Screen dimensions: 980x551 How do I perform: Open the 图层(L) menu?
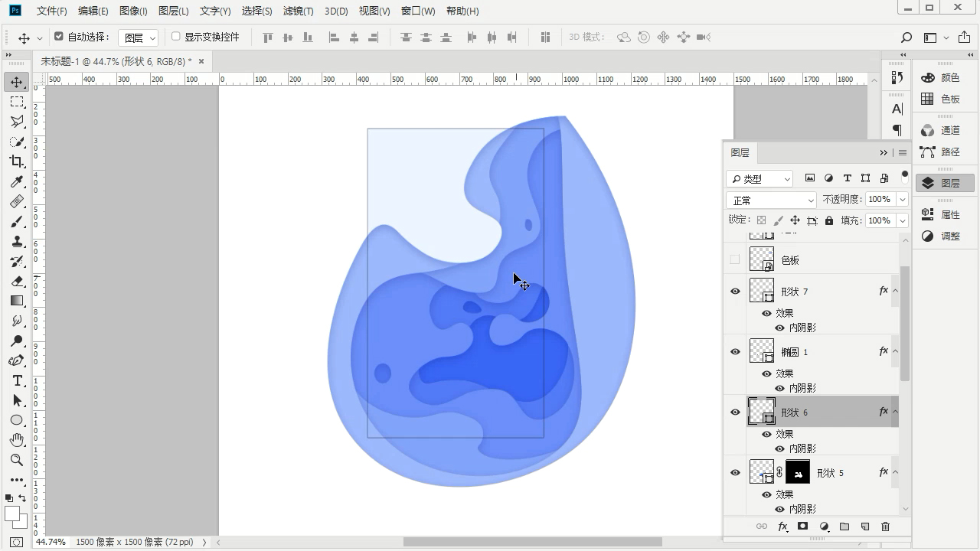pos(173,11)
